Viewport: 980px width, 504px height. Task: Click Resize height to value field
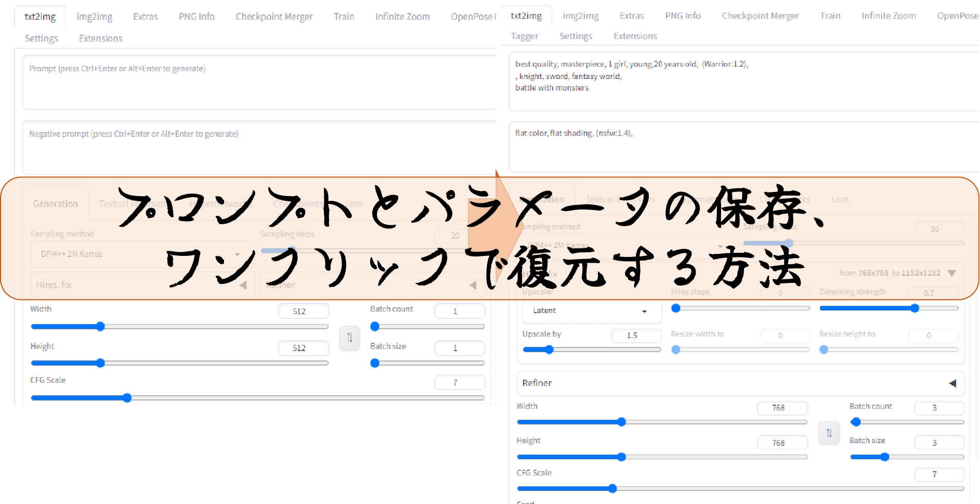[x=933, y=335]
